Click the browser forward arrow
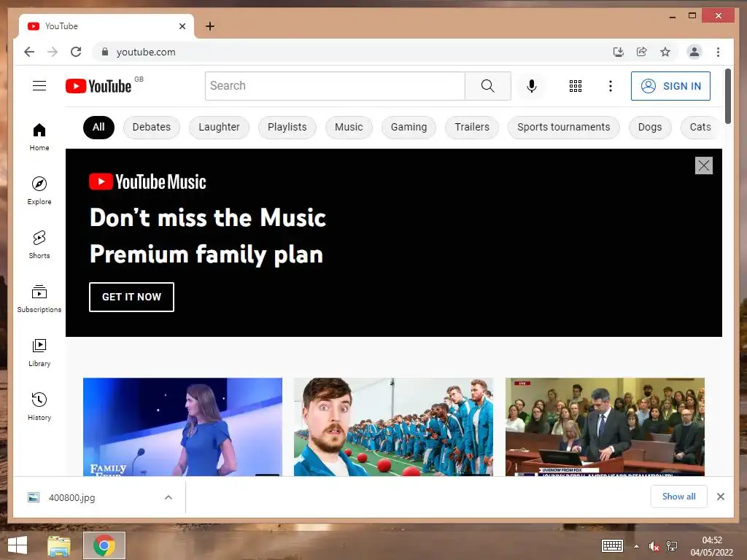This screenshot has width=747, height=560. 53,52
